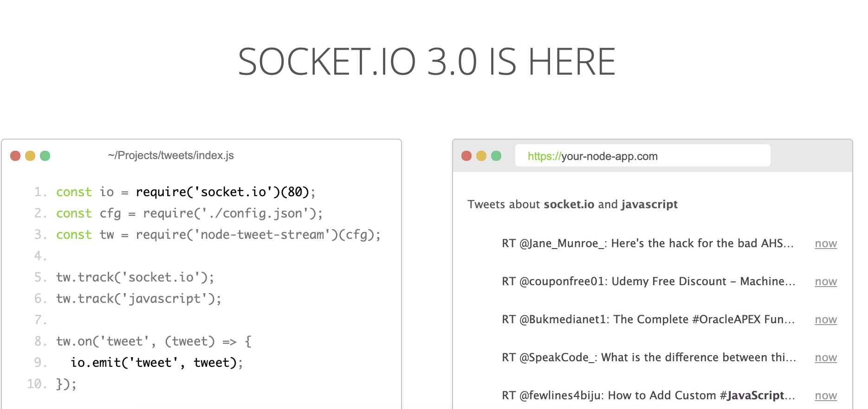
Task: Click the red dot in the browser window
Action: click(x=466, y=156)
